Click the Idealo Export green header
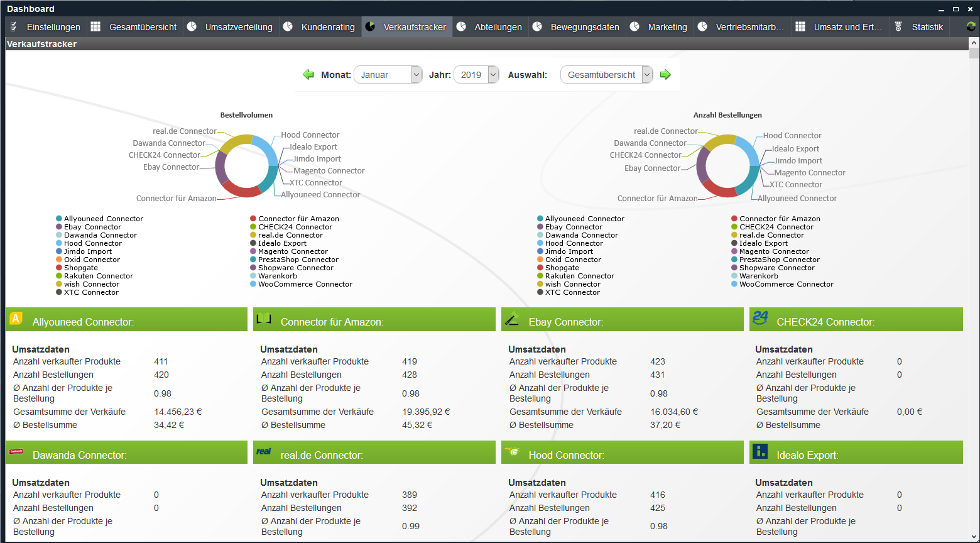980x543 pixels. 856,452
